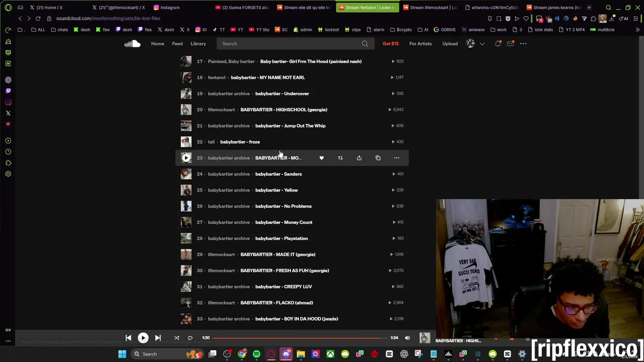The width and height of the screenshot is (644, 362).
Task: Open SoundCloud messages envelope
Action: tap(510, 44)
